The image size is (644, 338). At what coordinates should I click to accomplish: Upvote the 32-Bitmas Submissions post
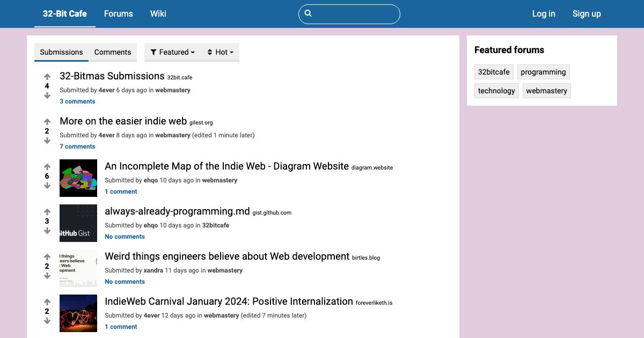47,76
